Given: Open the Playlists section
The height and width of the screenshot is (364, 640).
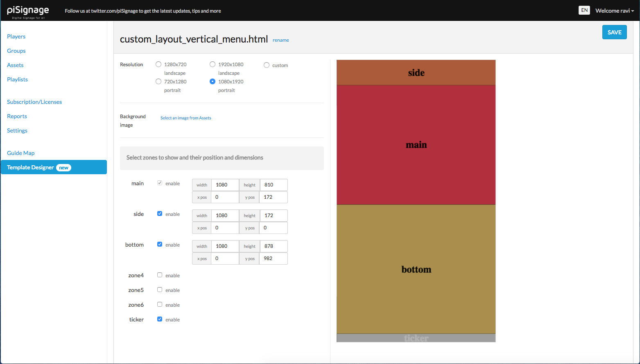Looking at the screenshot, I should click(x=17, y=79).
